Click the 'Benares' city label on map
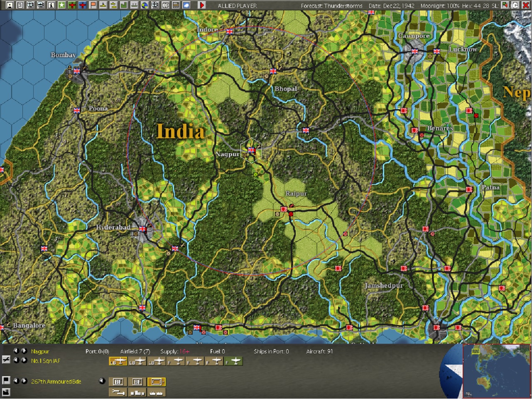 (440, 128)
